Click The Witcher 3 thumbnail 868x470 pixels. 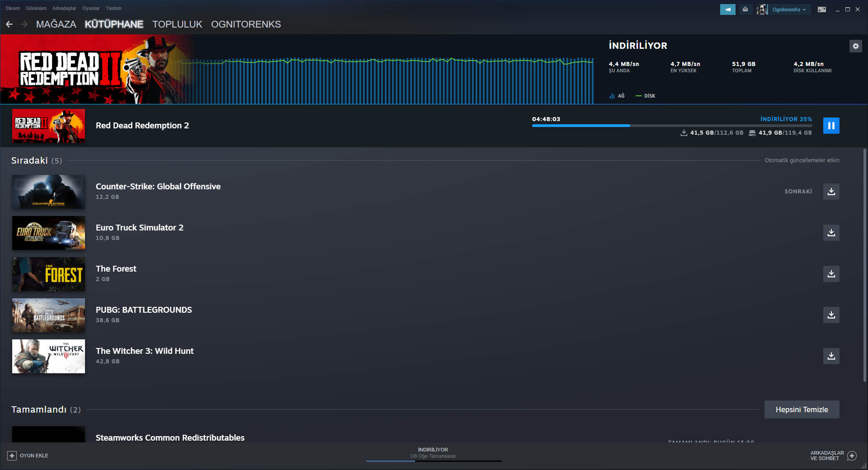(x=48, y=356)
